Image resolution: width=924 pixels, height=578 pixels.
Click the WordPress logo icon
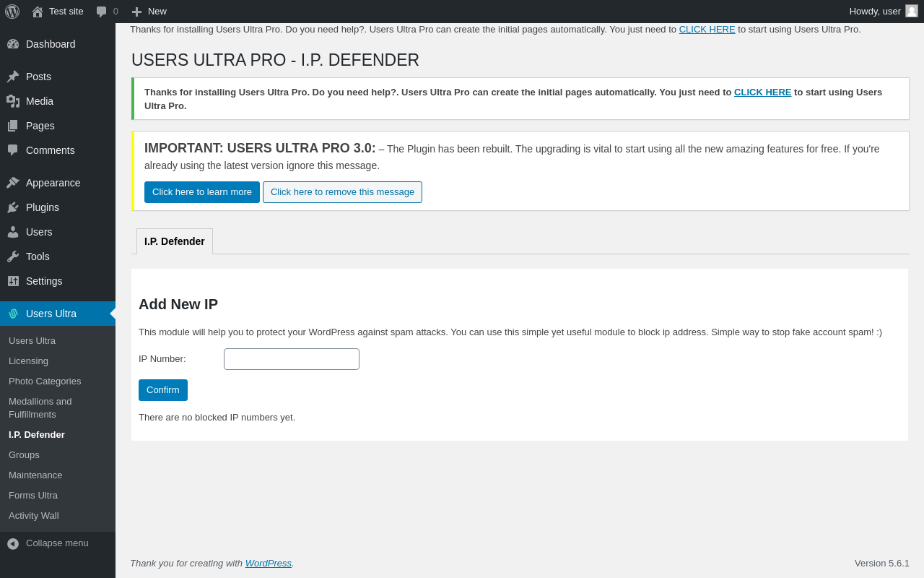(x=12, y=12)
